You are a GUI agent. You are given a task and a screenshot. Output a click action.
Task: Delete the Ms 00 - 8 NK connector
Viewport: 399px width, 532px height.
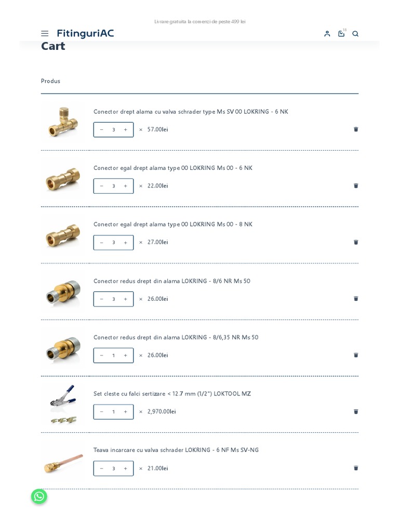pos(356,242)
